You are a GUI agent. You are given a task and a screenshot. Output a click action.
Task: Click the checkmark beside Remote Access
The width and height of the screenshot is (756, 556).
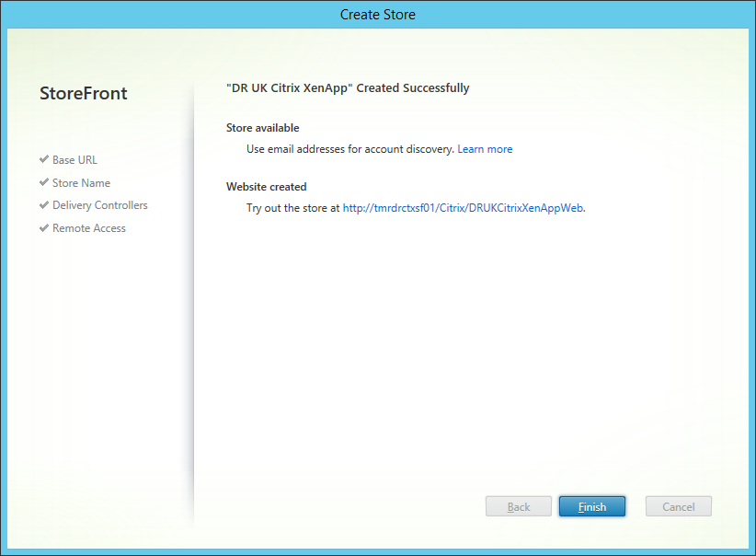(44, 227)
